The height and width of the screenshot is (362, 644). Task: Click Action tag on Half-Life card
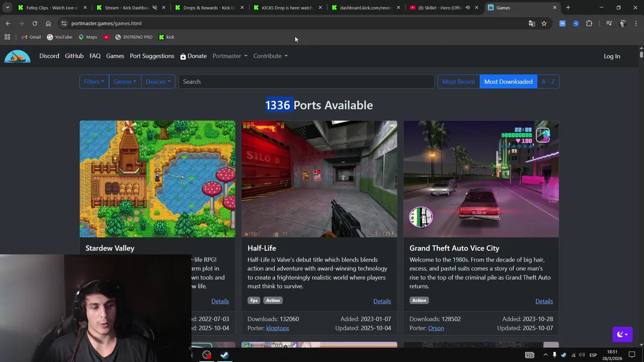(273, 301)
